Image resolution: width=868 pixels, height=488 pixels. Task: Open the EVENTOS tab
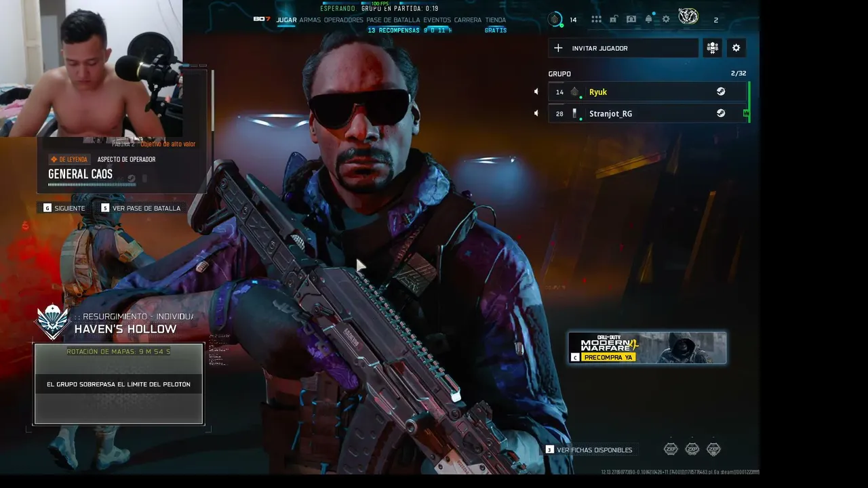pos(437,20)
